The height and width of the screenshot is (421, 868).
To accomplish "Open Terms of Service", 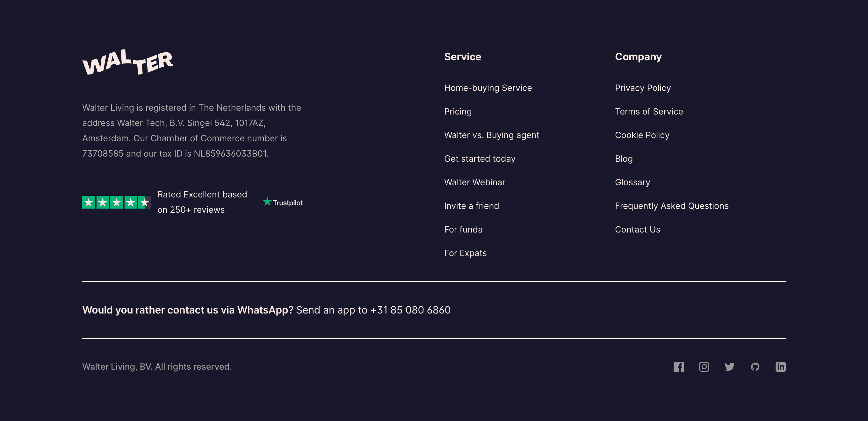I will (649, 111).
